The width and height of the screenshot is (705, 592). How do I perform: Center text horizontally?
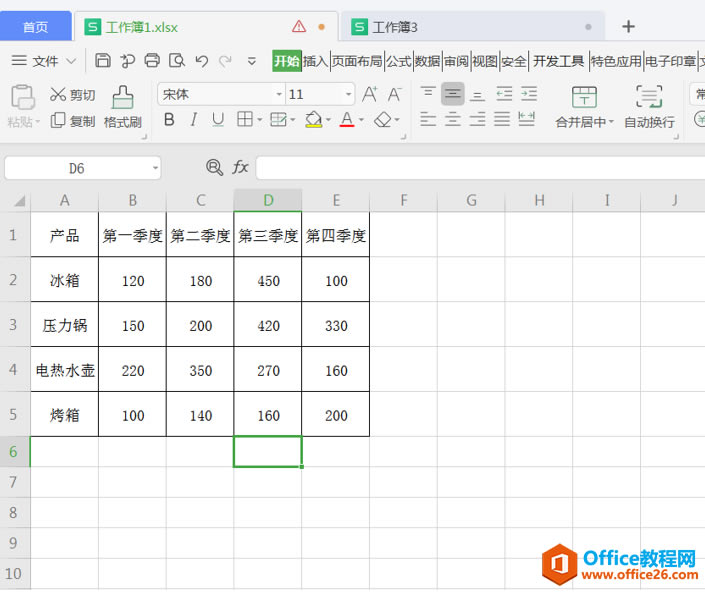click(452, 119)
